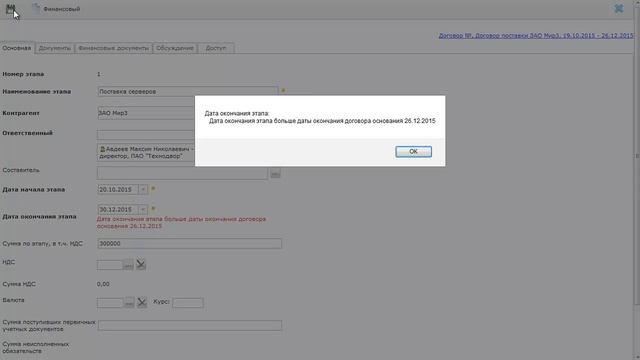Click the Дата начала этапа field 20.10.2015
The width and height of the screenshot is (640, 360).
(x=118, y=189)
